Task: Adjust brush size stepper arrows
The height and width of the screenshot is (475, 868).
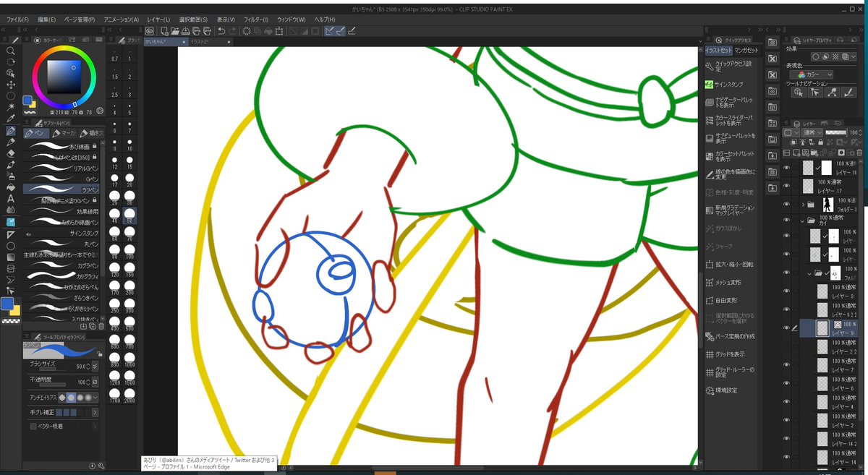Action: coord(88,367)
